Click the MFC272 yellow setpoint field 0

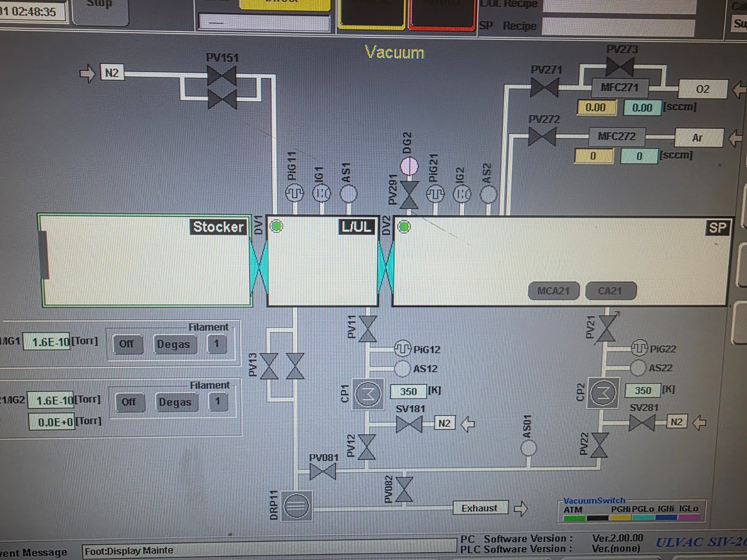pos(593,156)
